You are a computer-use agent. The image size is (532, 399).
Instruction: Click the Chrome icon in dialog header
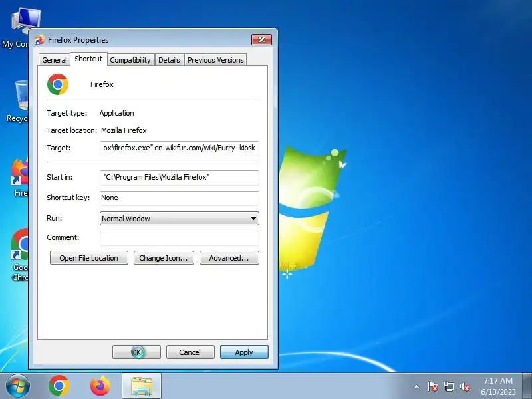pos(58,84)
